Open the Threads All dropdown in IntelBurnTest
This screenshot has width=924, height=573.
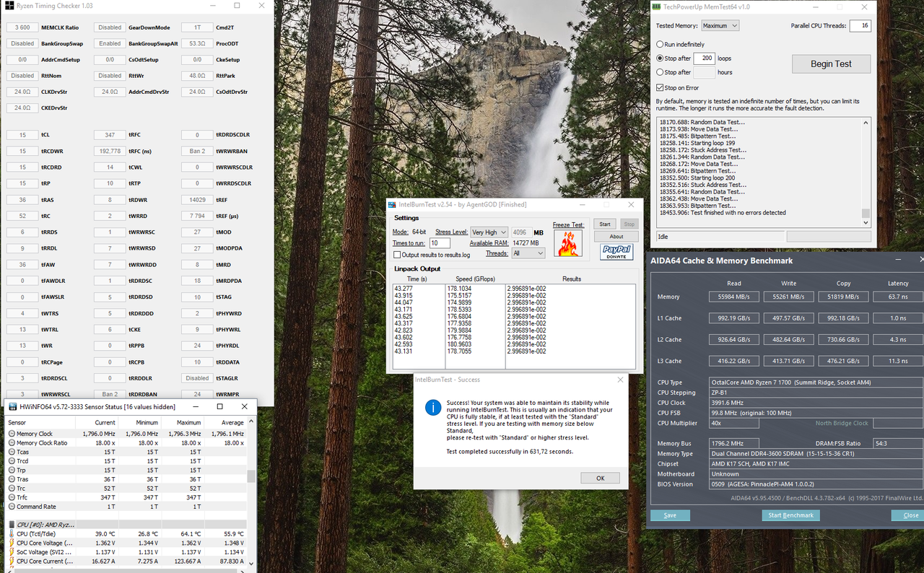tap(527, 253)
